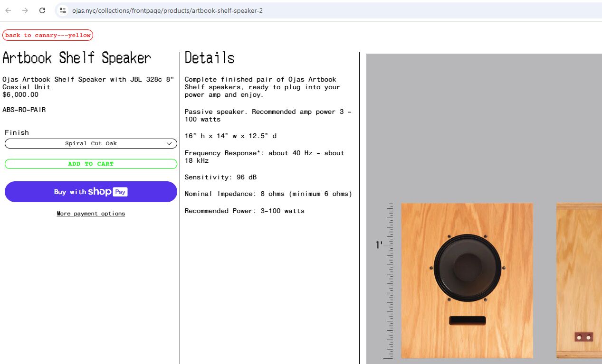Click the Finish label
This screenshot has height=364, width=602.
17,132
